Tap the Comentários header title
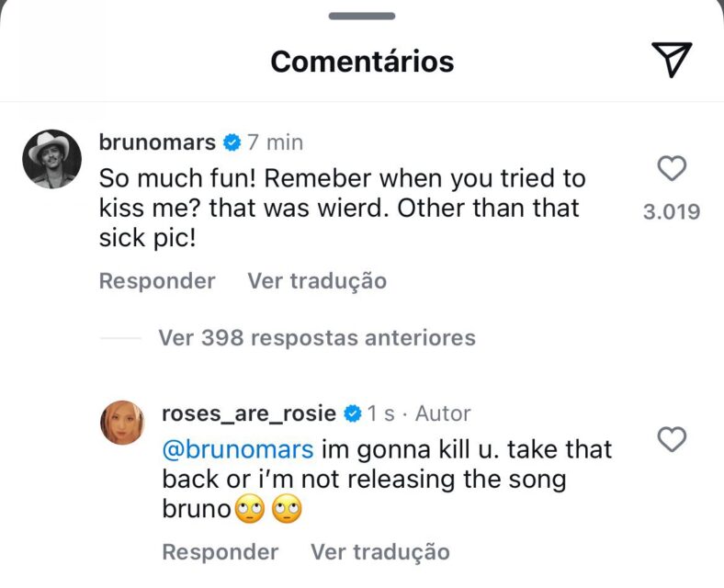Viewport: 724px width, 588px height. [x=362, y=62]
